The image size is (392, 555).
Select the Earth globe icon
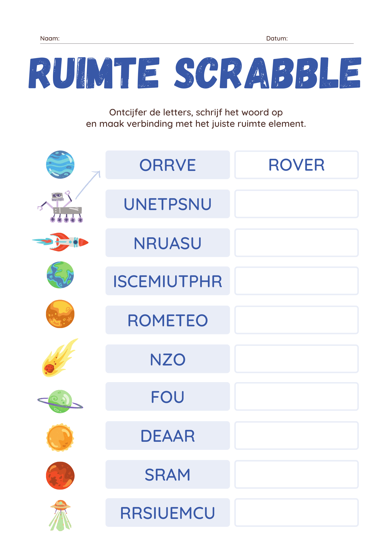click(x=60, y=275)
